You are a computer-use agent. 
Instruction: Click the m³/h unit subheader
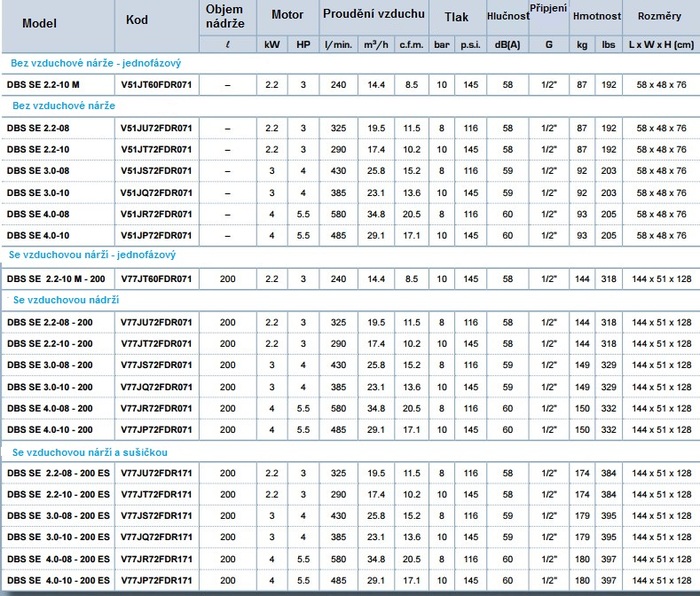click(x=376, y=45)
